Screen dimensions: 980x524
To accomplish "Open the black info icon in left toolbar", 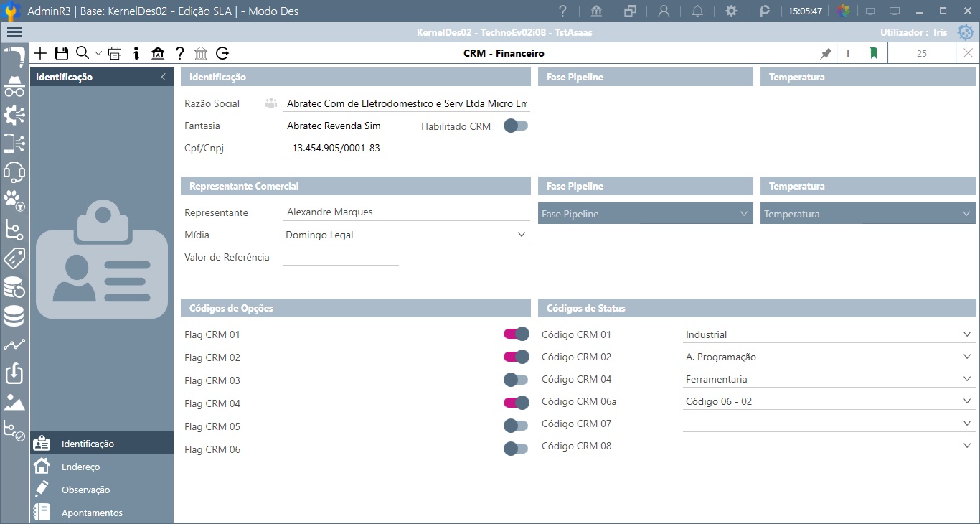I will pyautogui.click(x=136, y=53).
